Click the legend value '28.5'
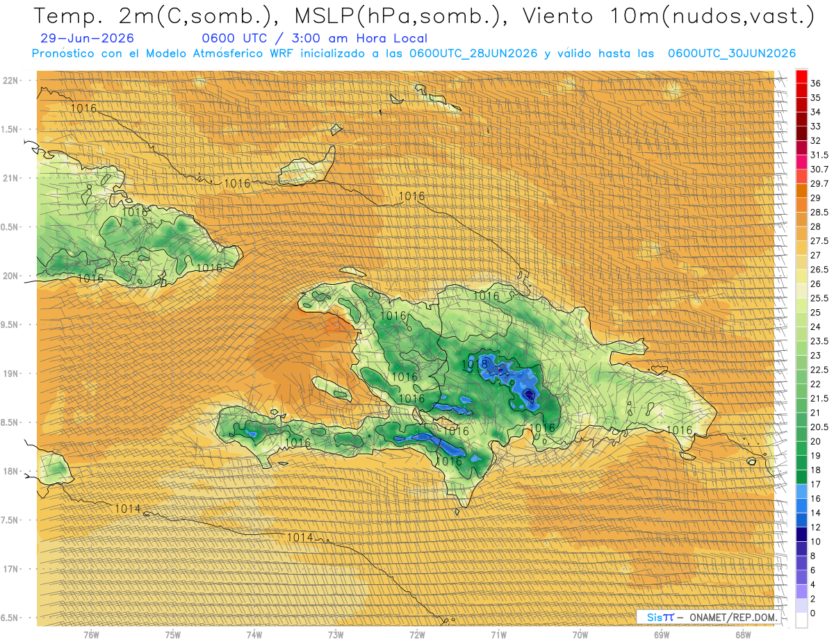Image resolution: width=834 pixels, height=644 pixels. [x=819, y=213]
